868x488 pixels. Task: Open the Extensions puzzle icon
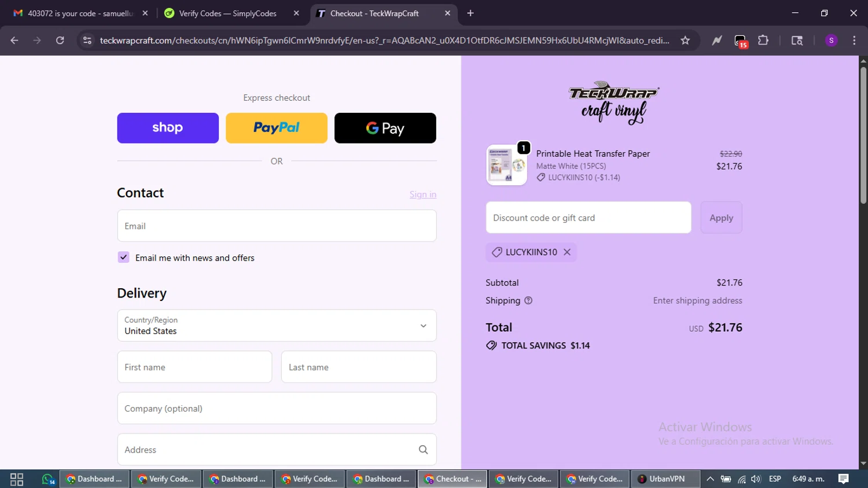pyautogui.click(x=763, y=41)
